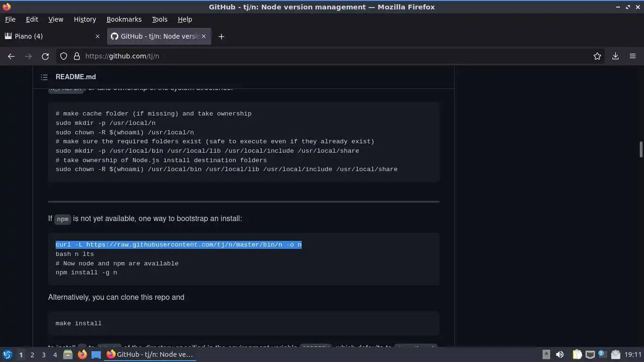Select the GitHub Firefox window in taskbar
The image size is (644, 362).
coord(150,354)
